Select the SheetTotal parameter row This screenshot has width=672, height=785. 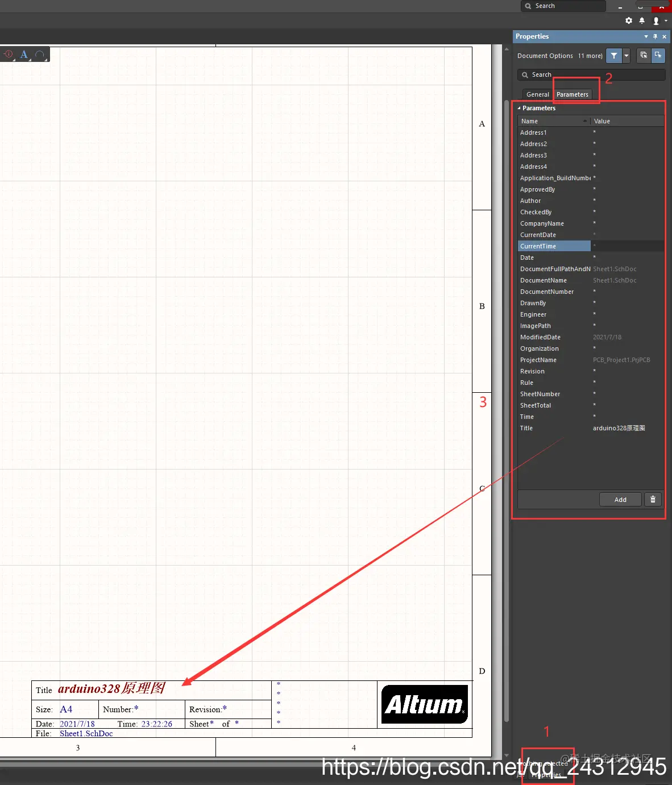tap(591, 405)
